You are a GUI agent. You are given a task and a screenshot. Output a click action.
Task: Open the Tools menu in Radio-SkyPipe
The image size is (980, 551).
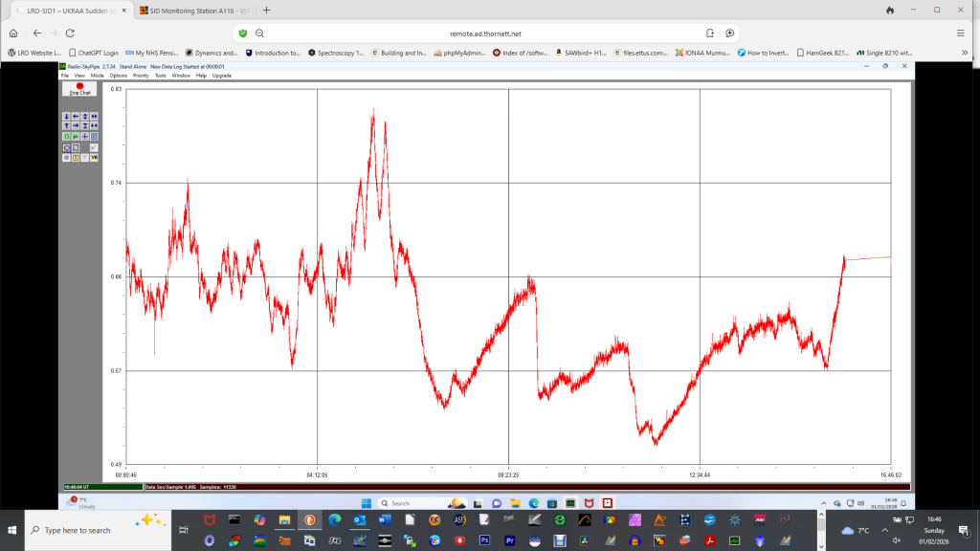pos(160,75)
